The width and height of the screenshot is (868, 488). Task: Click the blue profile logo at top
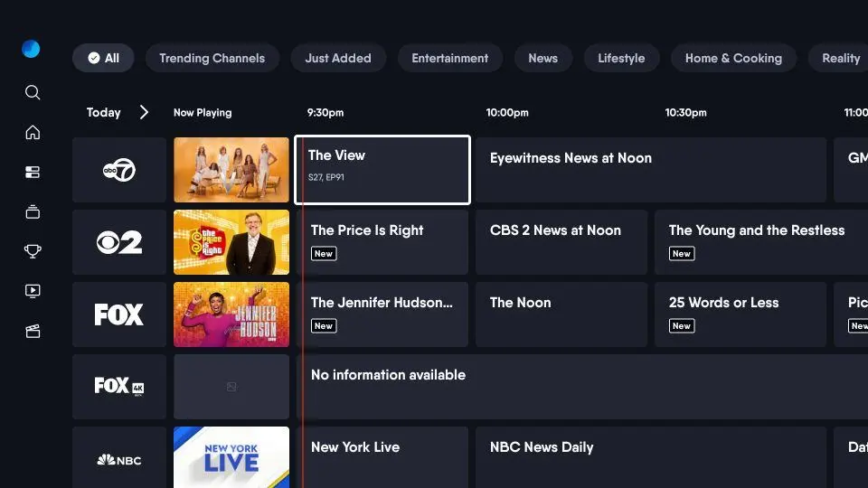pos(31,49)
